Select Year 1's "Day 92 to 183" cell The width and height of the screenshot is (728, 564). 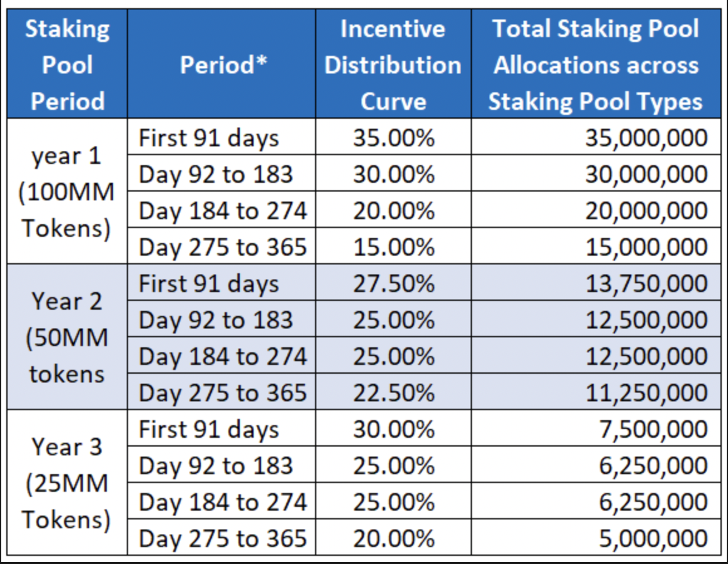(x=216, y=174)
